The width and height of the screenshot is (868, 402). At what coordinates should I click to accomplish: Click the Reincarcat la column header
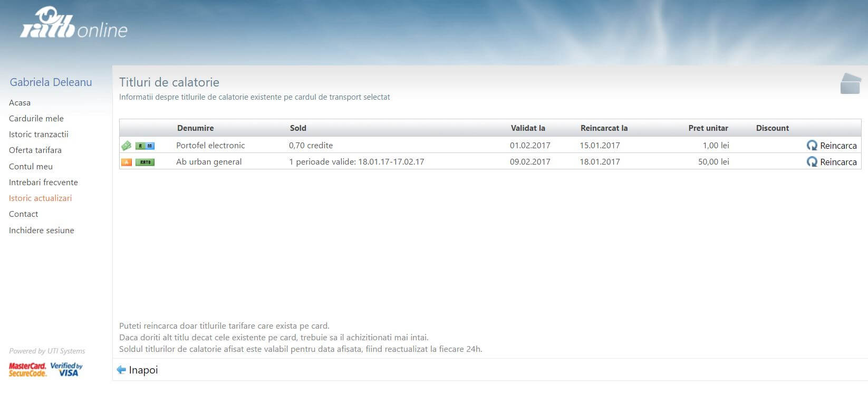(x=604, y=128)
